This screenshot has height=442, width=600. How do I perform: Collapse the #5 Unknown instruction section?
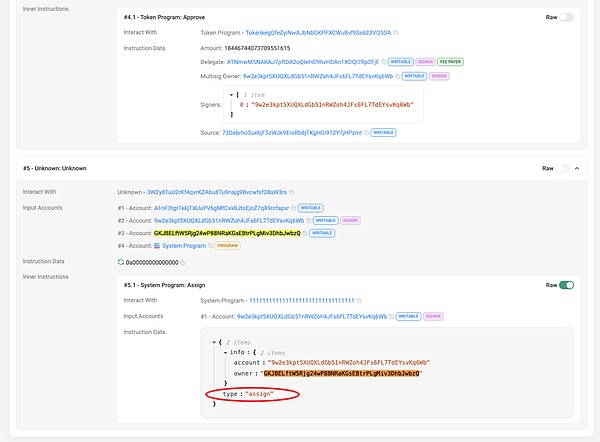pos(577,169)
